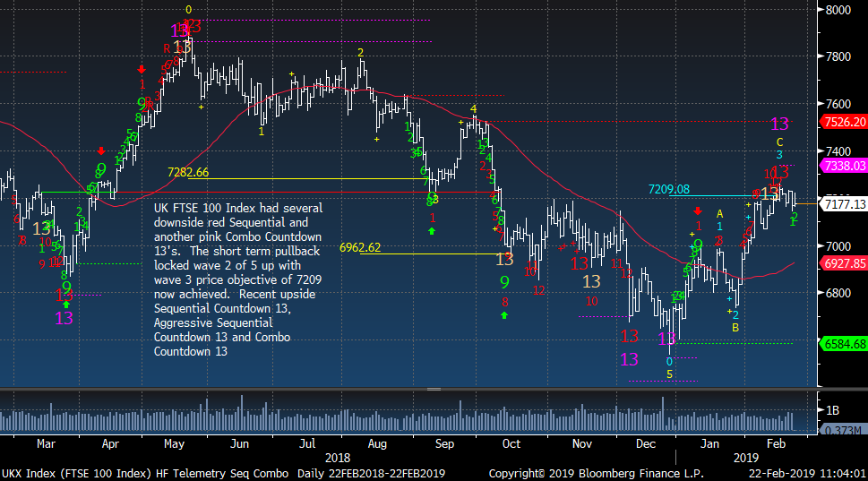Click the green up arrow under March low
This screenshot has height=481, width=868.
(66, 305)
